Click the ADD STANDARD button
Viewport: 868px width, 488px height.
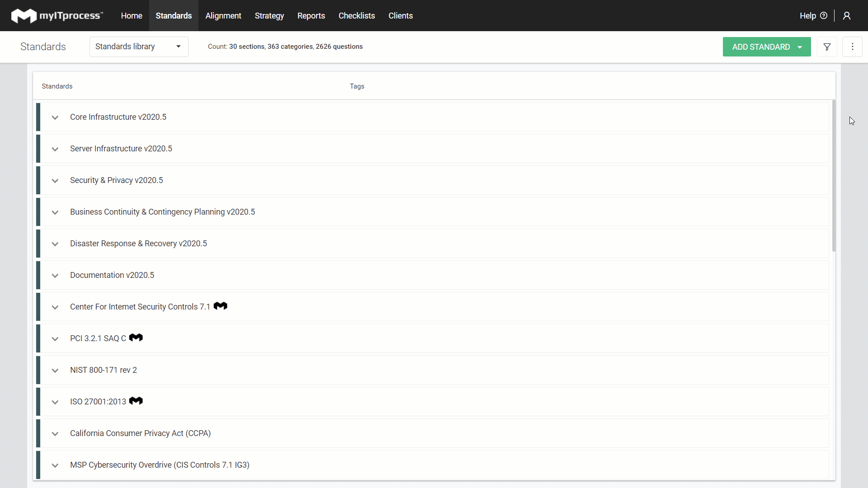pyautogui.click(x=767, y=47)
